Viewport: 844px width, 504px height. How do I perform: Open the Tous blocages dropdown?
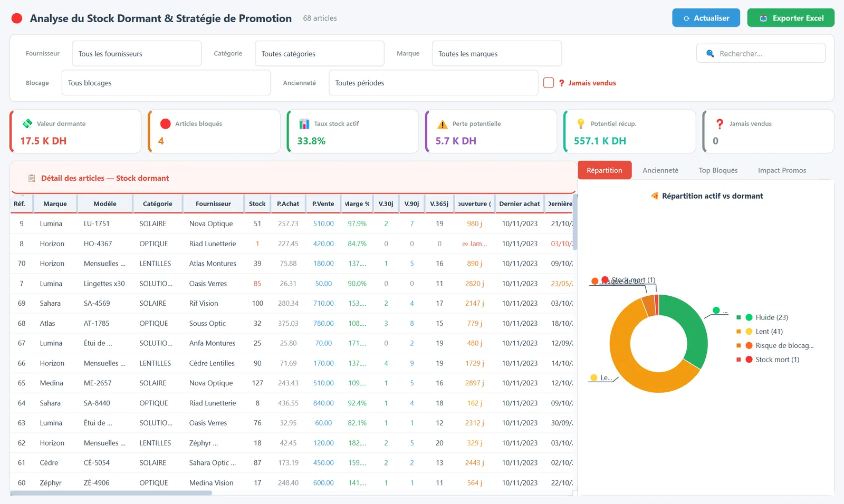[166, 83]
